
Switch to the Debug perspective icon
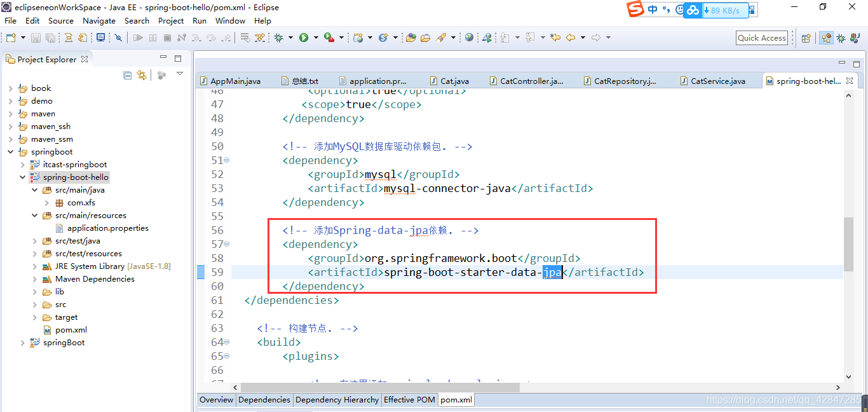point(841,38)
